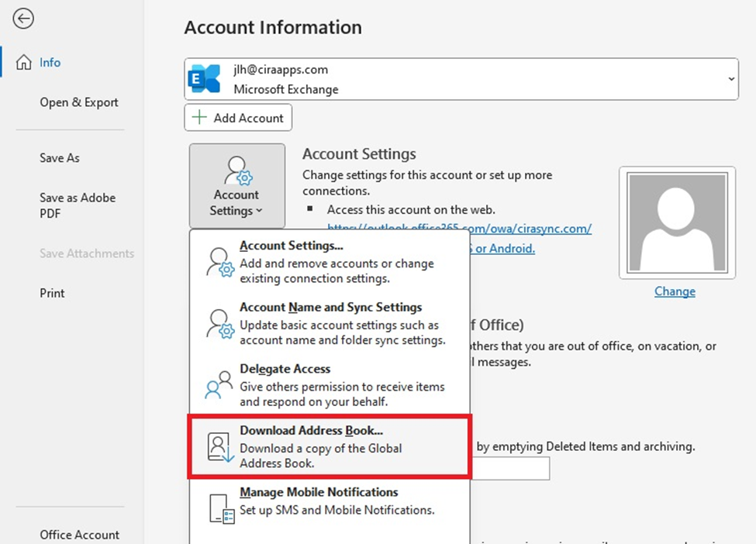Choose Account Settings... menu entry
This screenshot has height=544, width=756.
pyautogui.click(x=330, y=262)
